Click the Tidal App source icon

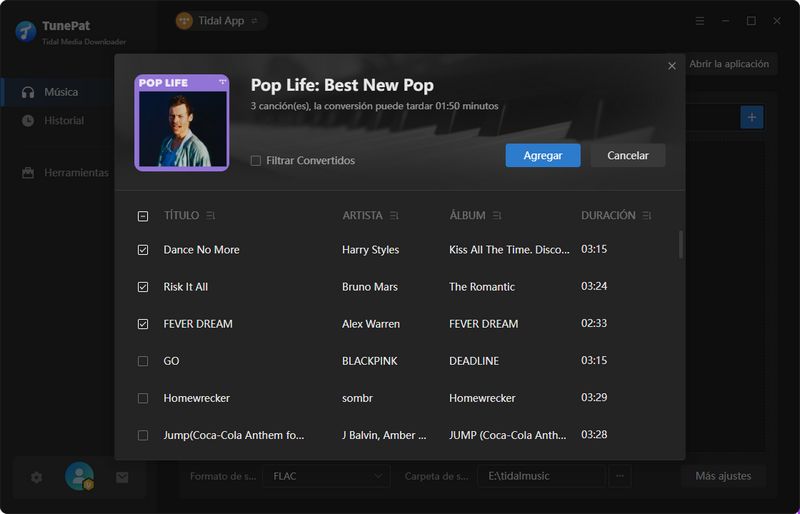[x=184, y=21]
